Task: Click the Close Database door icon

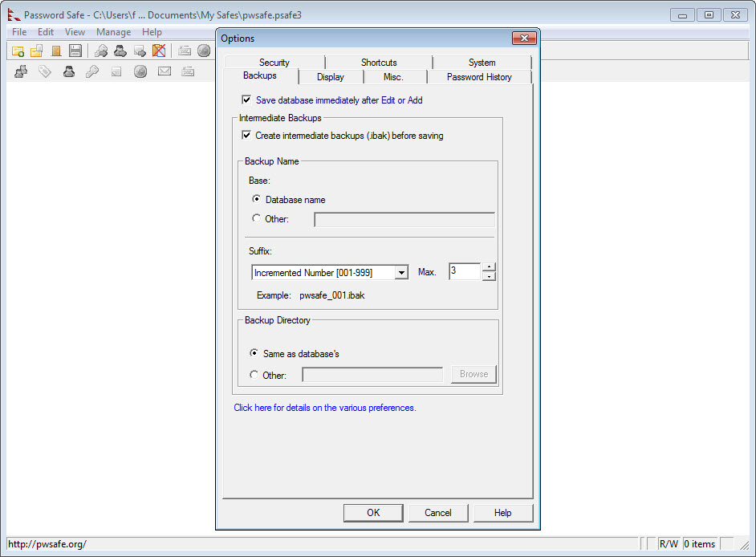Action: click(x=56, y=51)
